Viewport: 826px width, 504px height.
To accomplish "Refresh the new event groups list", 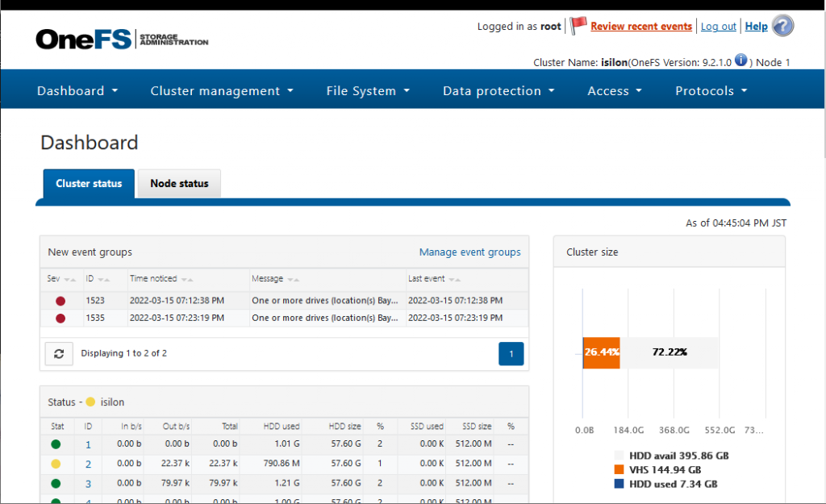I will tap(59, 353).
